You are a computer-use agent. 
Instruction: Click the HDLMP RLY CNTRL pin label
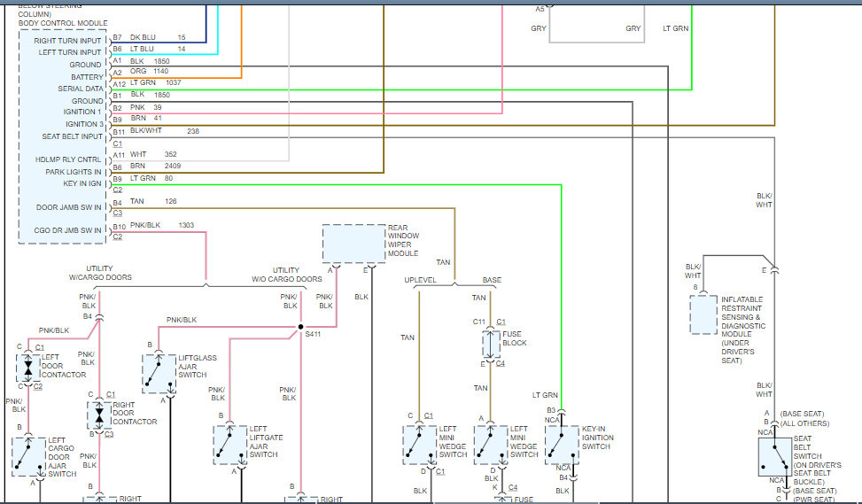click(68, 159)
